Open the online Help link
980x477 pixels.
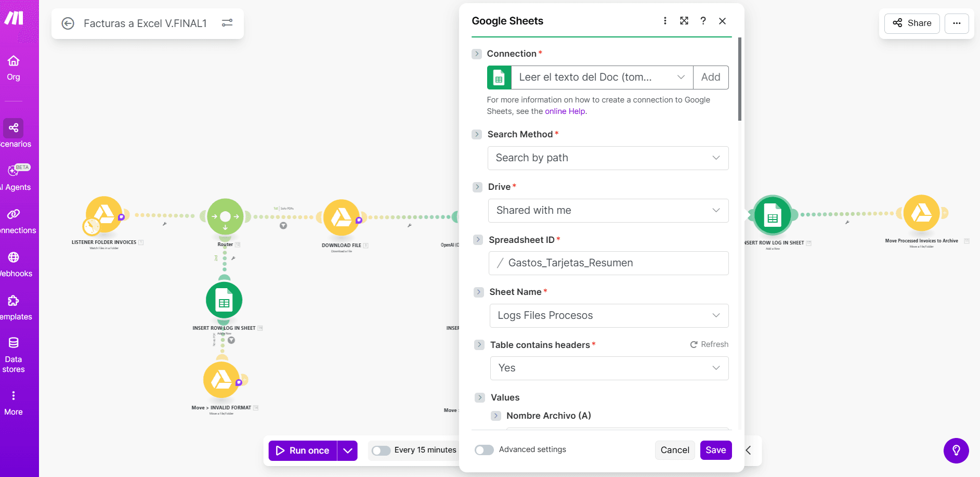565,111
